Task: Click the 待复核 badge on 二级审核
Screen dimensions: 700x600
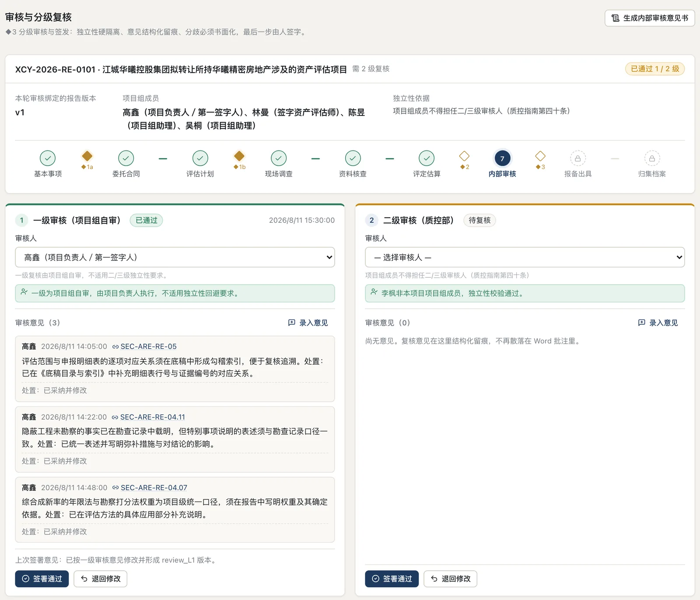Action: 479,221
